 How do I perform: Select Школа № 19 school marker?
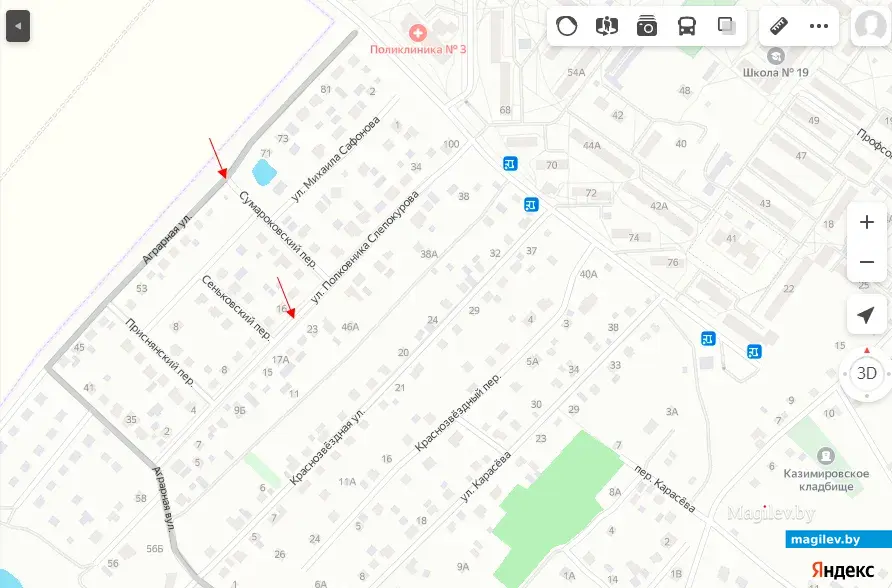775,56
